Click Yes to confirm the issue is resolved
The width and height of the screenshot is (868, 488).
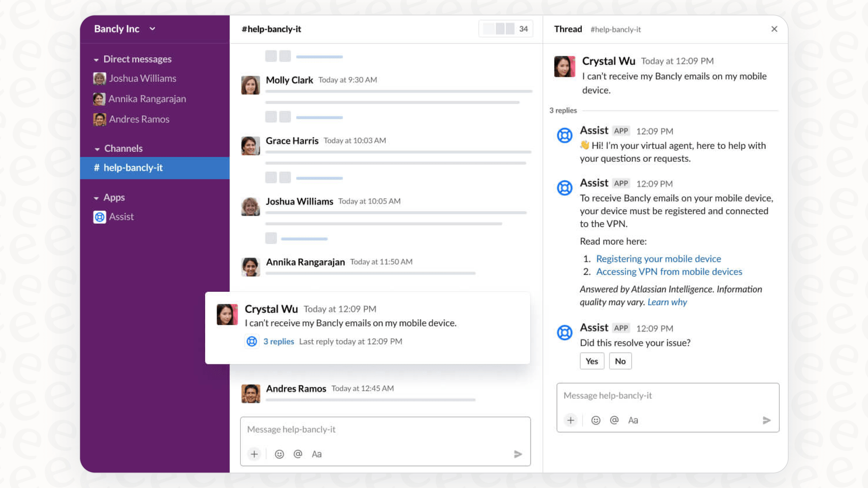(x=592, y=360)
